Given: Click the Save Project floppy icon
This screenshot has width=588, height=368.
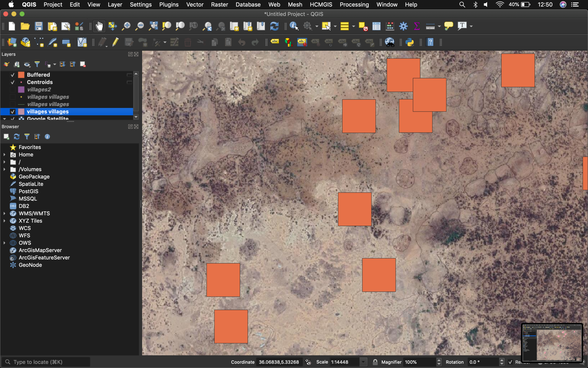Looking at the screenshot, I should click(x=39, y=26).
